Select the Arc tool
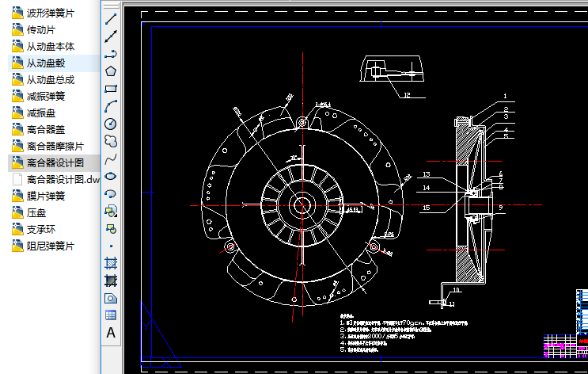Screen dimensions: 588x374 (x=111, y=106)
